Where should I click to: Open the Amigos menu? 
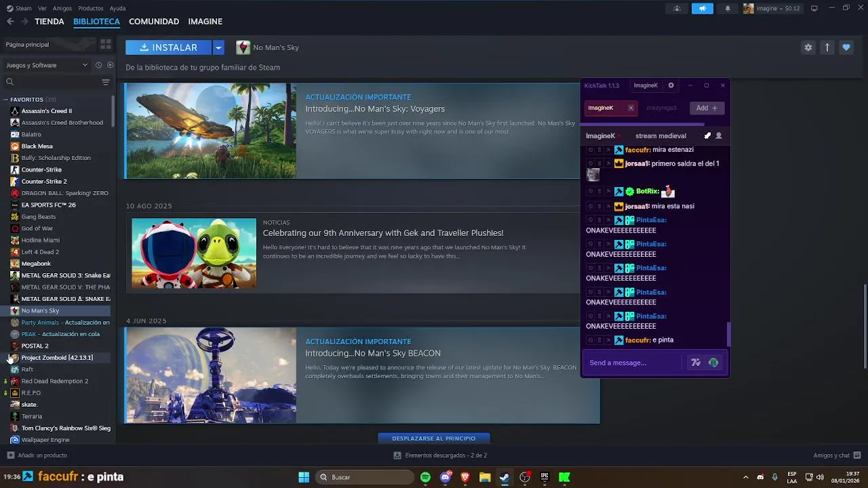point(62,8)
